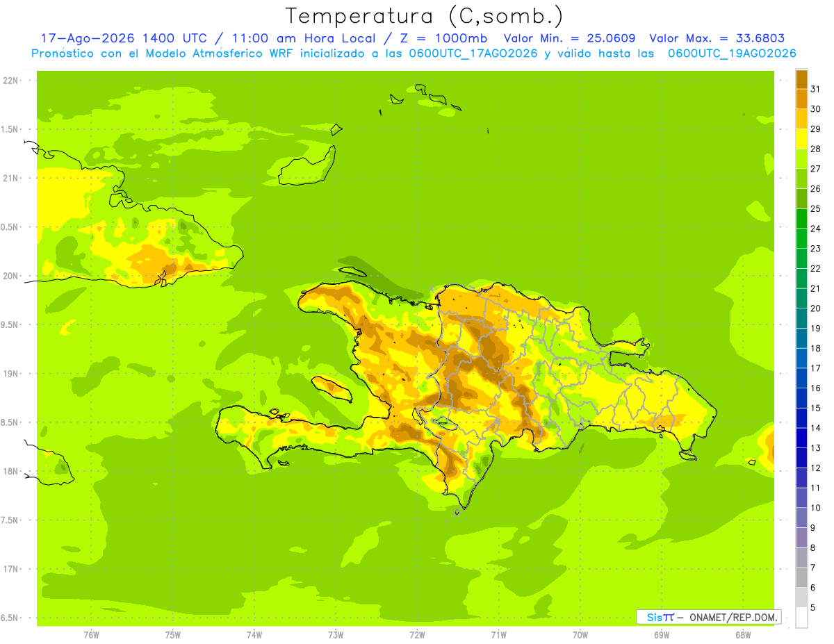Click the "69W" longitude label

pyautogui.click(x=662, y=634)
